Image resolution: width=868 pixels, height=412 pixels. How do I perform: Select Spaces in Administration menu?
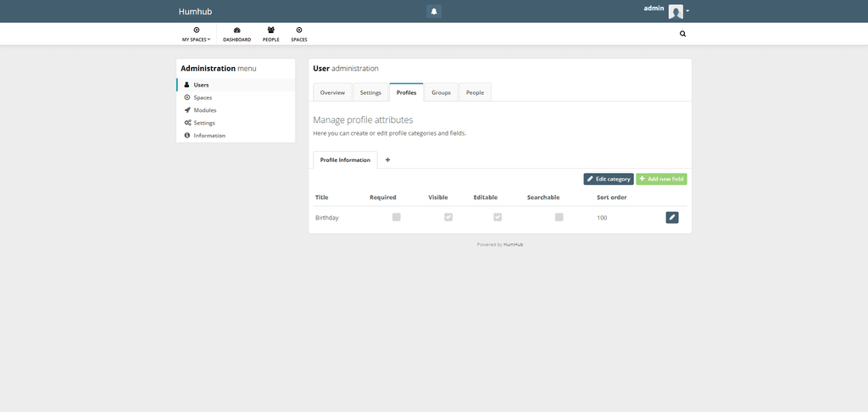pyautogui.click(x=236, y=97)
